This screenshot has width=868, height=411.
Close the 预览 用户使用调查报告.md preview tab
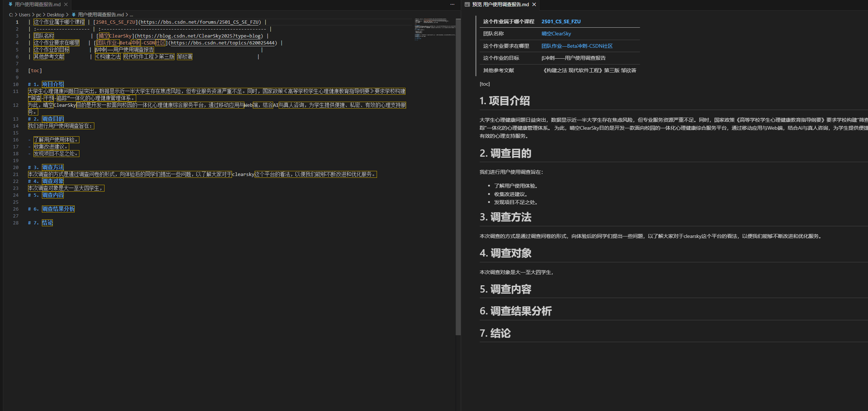pyautogui.click(x=534, y=4)
